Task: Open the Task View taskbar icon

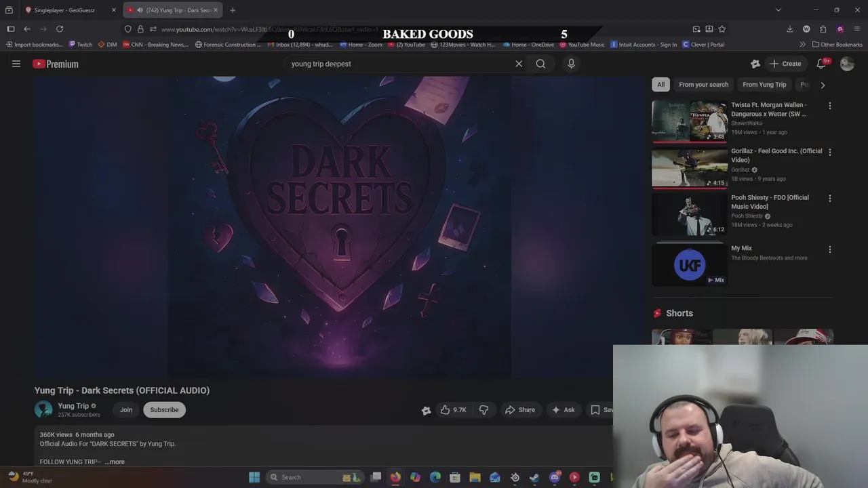Action: [x=376, y=477]
